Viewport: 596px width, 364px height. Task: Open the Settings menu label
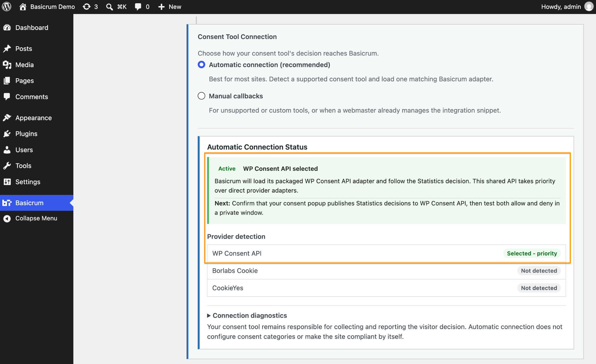coord(28,182)
